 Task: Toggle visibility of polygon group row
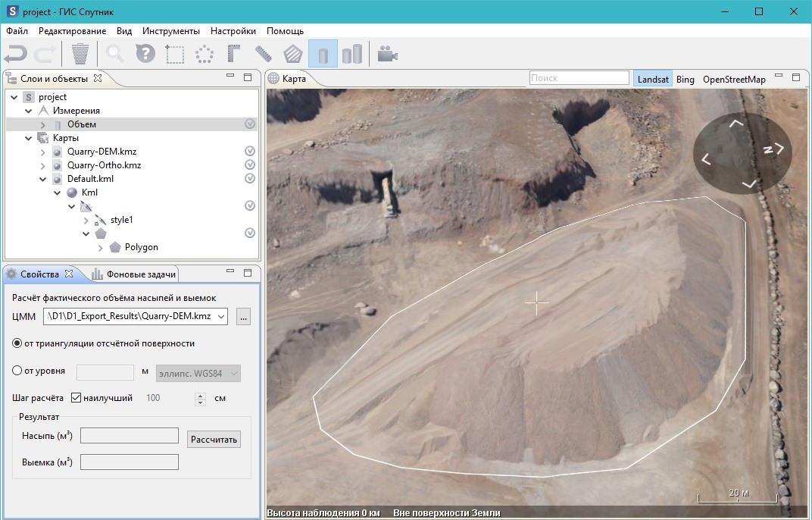[250, 233]
